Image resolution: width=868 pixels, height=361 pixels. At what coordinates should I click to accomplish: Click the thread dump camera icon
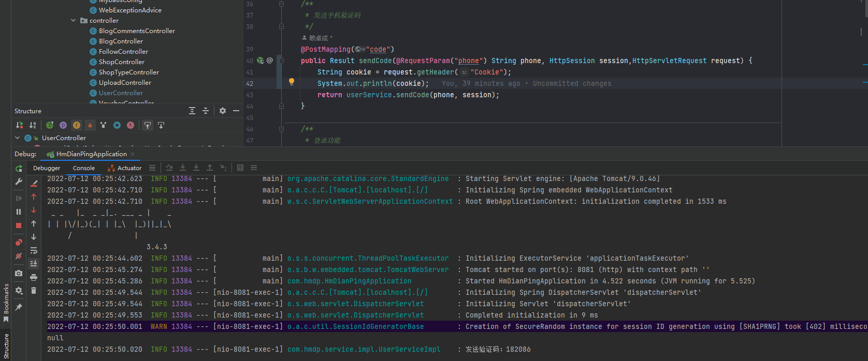pyautogui.click(x=19, y=273)
